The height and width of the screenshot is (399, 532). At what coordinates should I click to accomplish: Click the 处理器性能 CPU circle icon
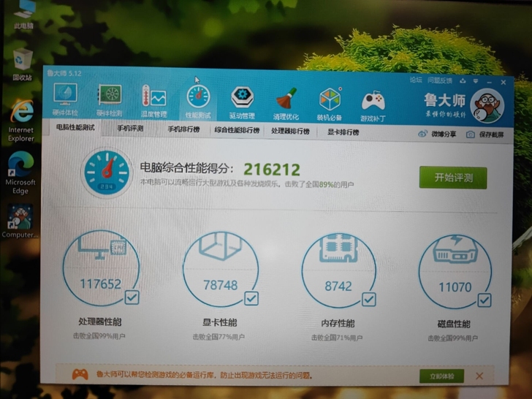(101, 268)
